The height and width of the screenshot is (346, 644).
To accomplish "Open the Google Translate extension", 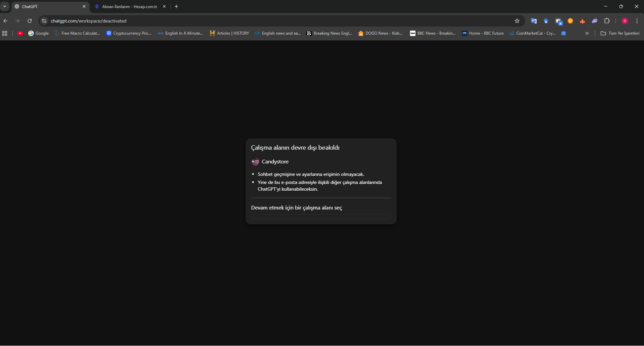I will [x=534, y=21].
